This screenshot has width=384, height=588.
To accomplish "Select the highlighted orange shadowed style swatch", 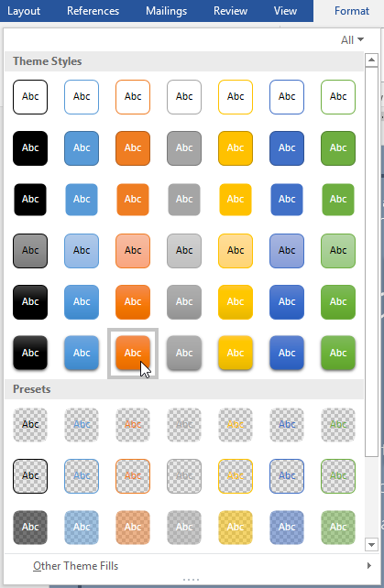I will (x=133, y=353).
